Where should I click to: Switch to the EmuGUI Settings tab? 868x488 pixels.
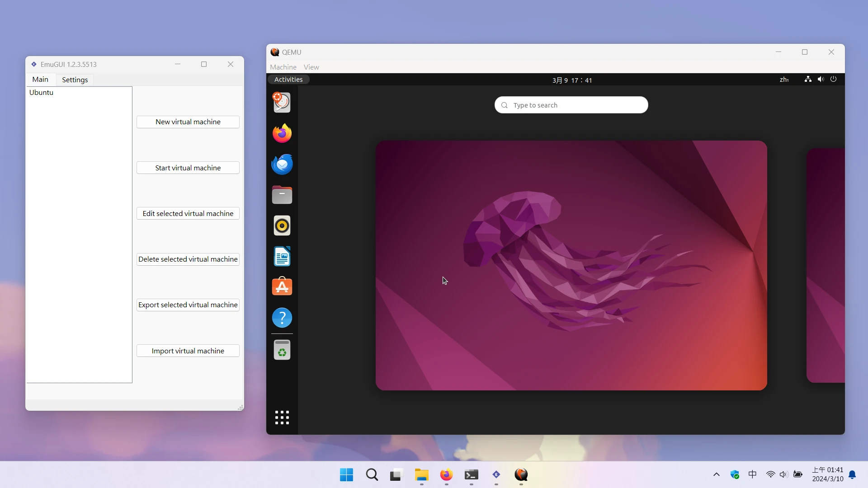(x=75, y=80)
